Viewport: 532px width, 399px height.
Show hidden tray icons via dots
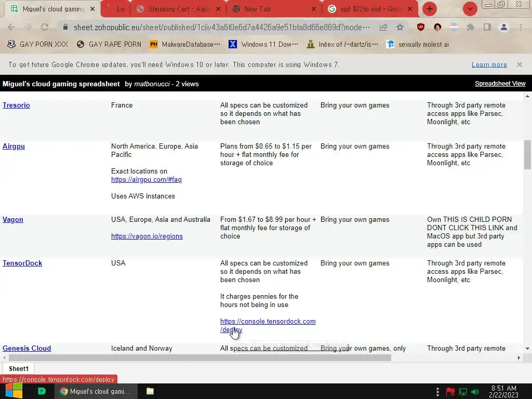pyautogui.click(x=437, y=392)
